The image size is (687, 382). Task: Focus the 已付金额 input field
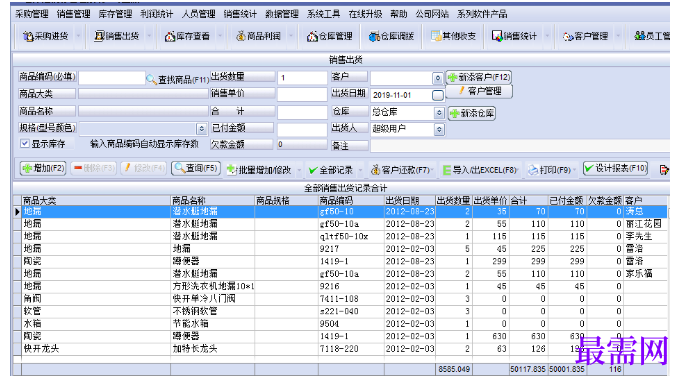[x=302, y=129]
